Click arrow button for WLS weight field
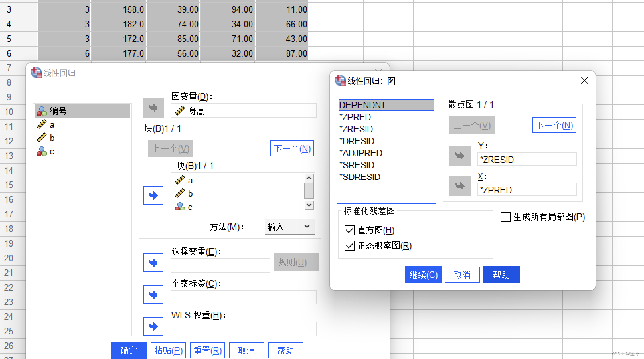 click(x=153, y=326)
